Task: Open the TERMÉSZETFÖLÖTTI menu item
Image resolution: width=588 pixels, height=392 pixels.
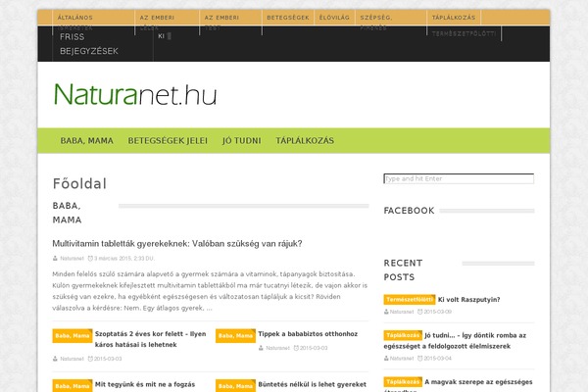Action: [x=464, y=33]
